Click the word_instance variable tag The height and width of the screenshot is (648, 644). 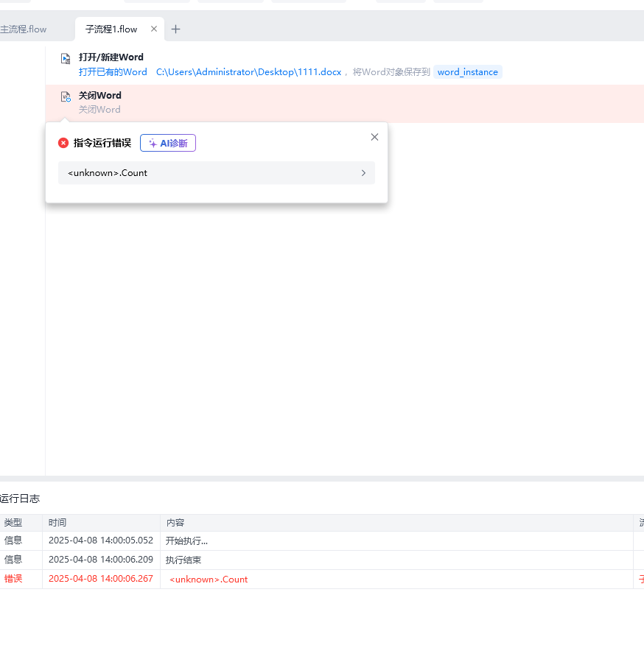(467, 72)
